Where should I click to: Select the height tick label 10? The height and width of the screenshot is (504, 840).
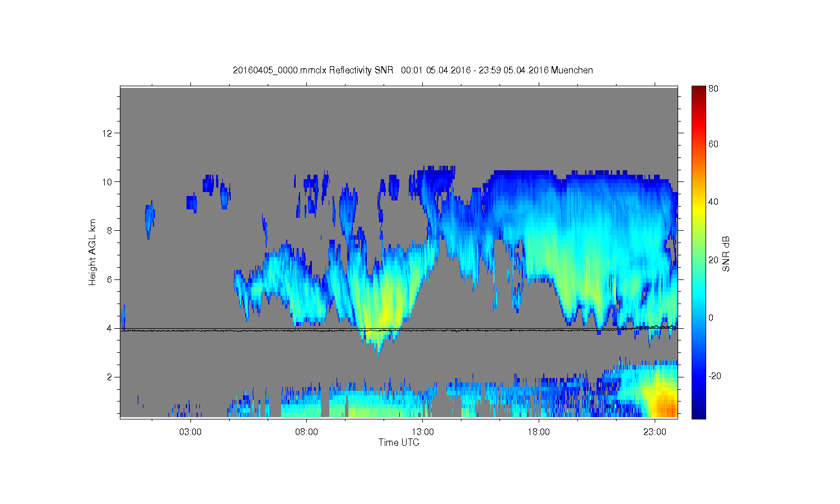click(108, 182)
